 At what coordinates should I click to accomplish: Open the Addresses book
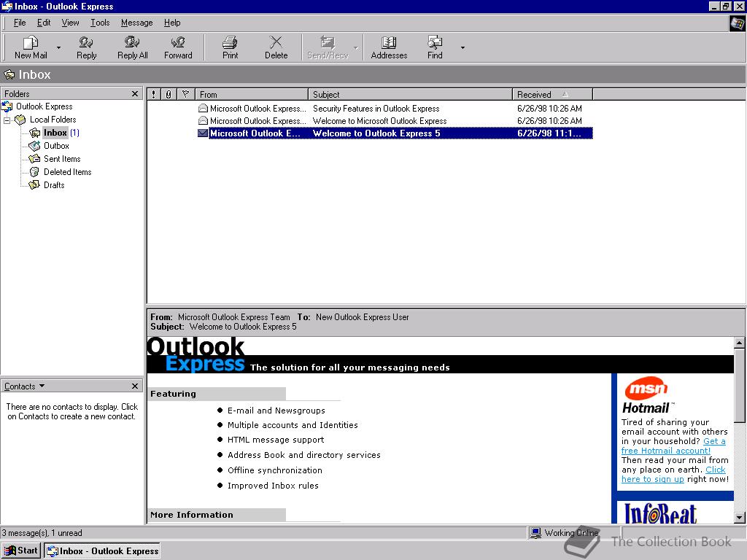click(x=389, y=47)
